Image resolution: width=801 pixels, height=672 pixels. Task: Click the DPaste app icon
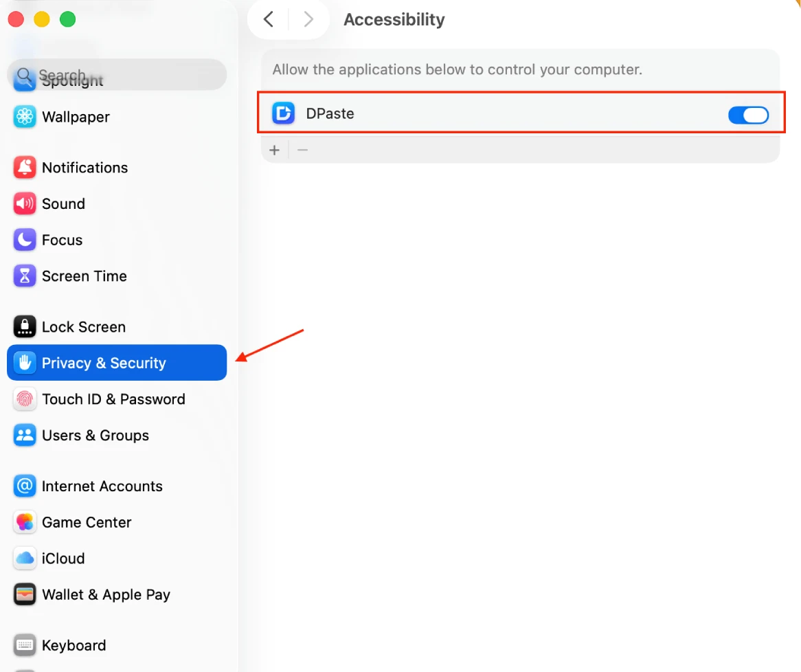(x=283, y=113)
